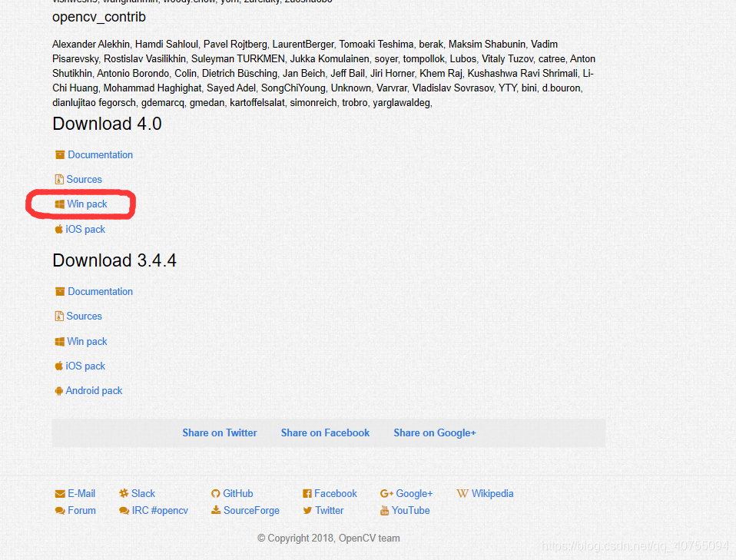Click the Forum chat bubbles icon

[x=60, y=511]
